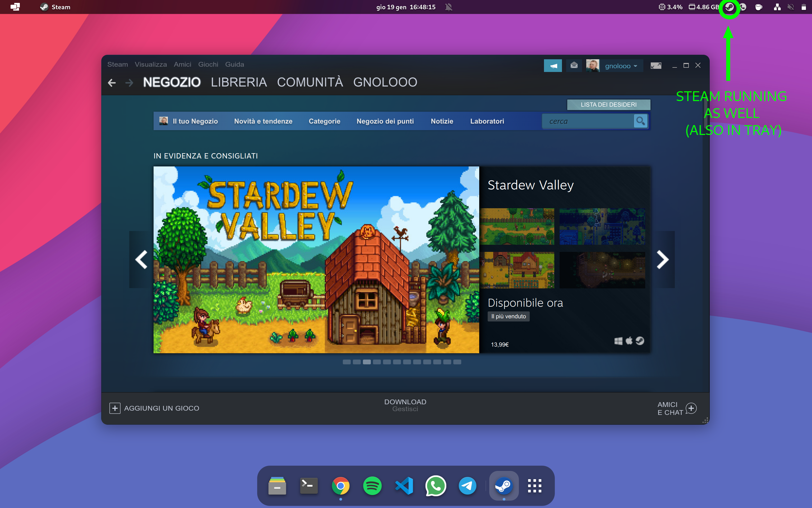Click the SteamOS platform icon on Stardew Valley
This screenshot has width=812, height=508.
pos(640,341)
